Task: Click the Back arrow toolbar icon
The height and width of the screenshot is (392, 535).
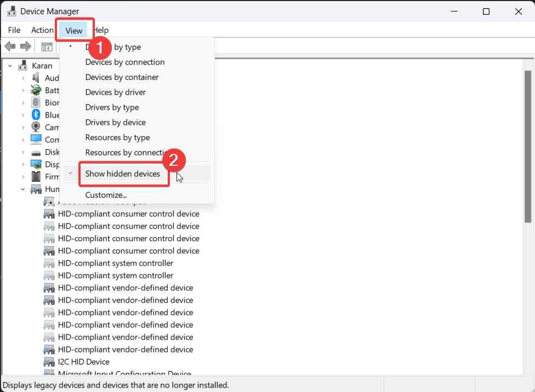Action: 10,47
